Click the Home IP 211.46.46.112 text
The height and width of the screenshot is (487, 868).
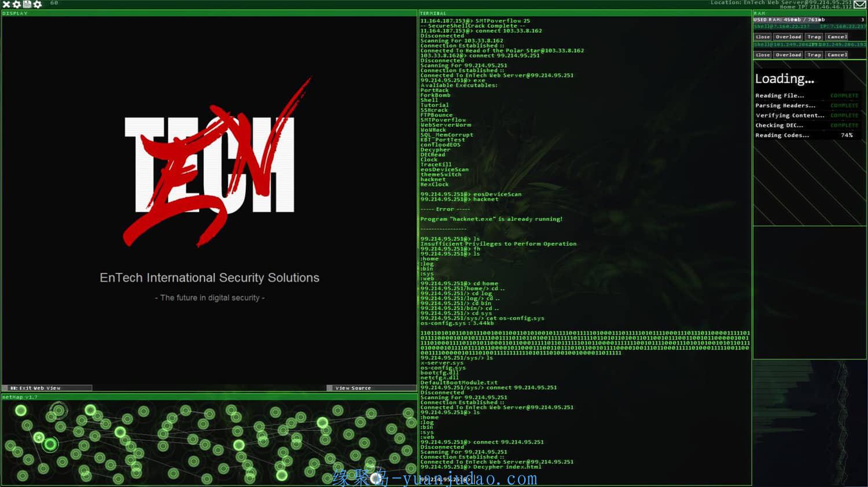coord(816,7)
